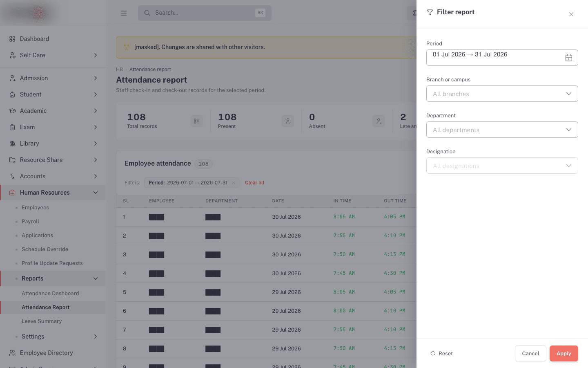Open the calendar icon in Period field
Image resolution: width=588 pixels, height=368 pixels.
568,58
